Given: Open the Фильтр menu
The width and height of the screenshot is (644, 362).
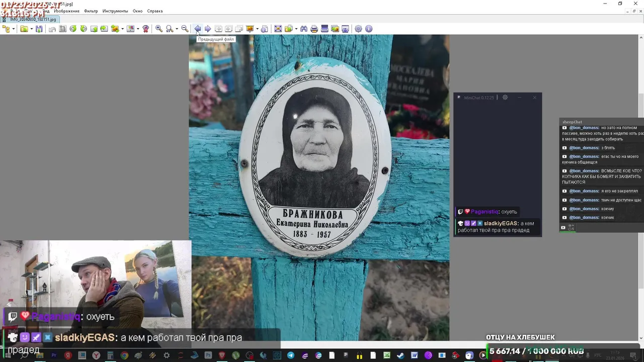Looking at the screenshot, I should pos(91,11).
